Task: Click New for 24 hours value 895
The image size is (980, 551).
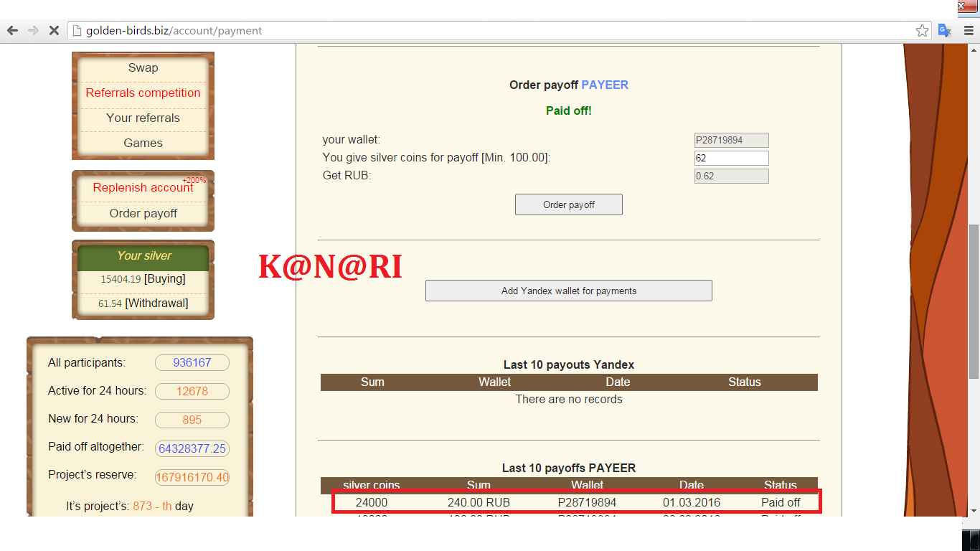Action: (192, 420)
